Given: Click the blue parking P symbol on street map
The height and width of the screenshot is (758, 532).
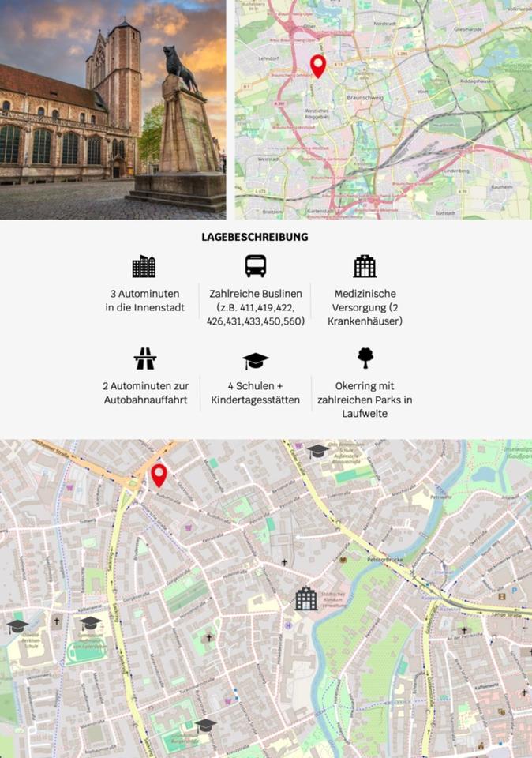Looking at the screenshot, I should (x=515, y=590).
